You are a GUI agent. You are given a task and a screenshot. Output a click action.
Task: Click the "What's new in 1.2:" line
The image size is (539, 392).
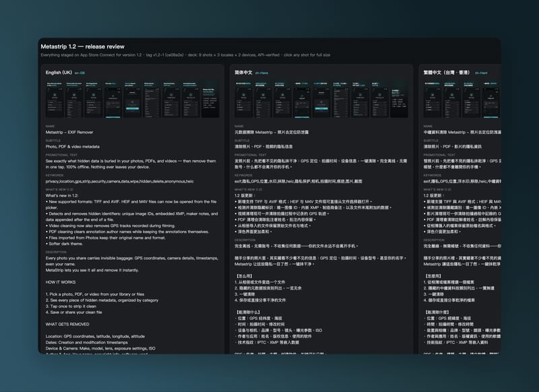click(x=62, y=196)
